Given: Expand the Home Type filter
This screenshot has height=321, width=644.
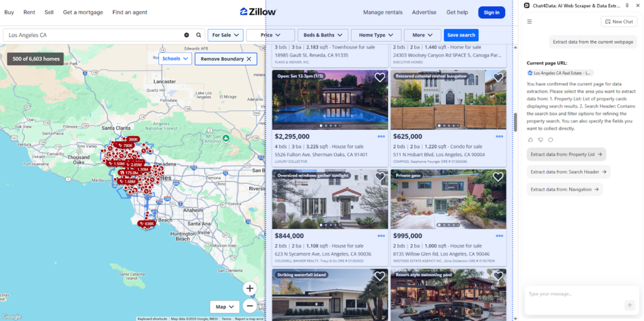Looking at the screenshot, I should click(x=375, y=35).
